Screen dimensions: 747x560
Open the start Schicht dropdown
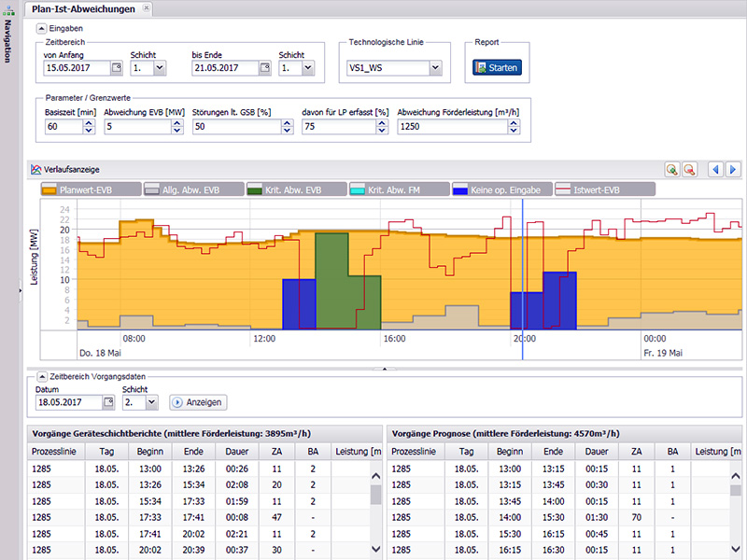pyautogui.click(x=160, y=67)
